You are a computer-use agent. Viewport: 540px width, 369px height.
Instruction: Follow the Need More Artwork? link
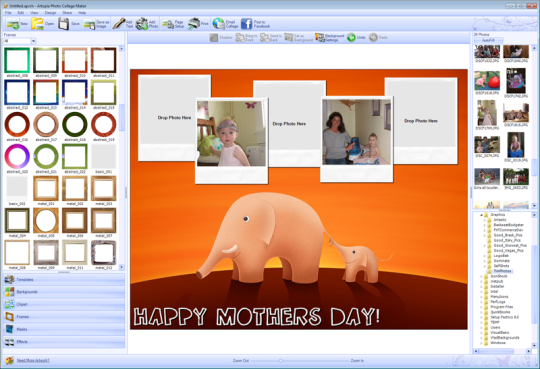tap(33, 360)
